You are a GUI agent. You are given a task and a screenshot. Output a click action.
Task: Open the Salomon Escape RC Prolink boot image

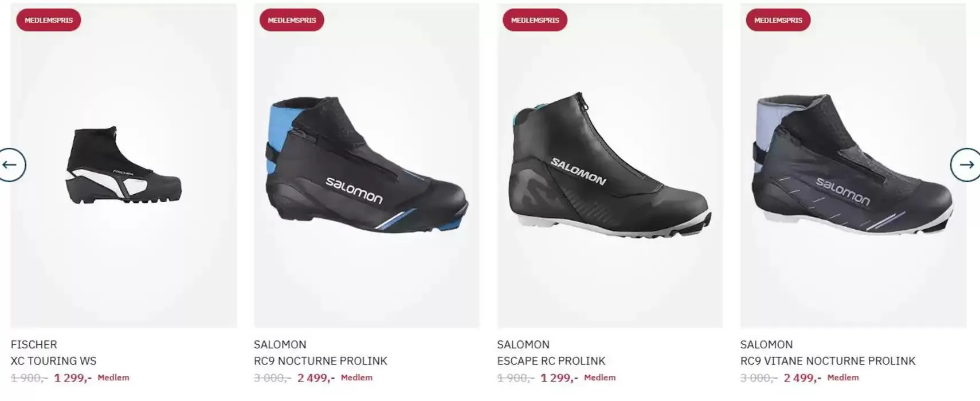(x=610, y=166)
